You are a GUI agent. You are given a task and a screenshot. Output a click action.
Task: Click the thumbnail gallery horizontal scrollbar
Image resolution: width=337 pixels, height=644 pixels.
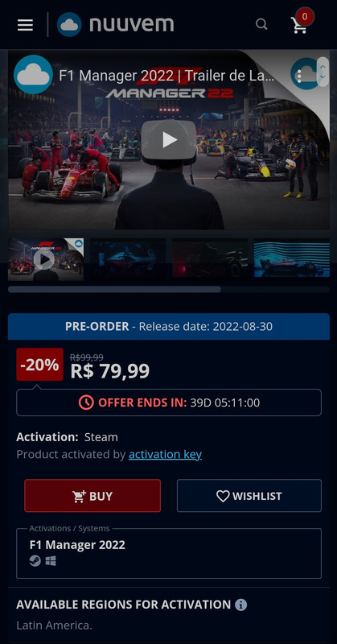pos(169,289)
